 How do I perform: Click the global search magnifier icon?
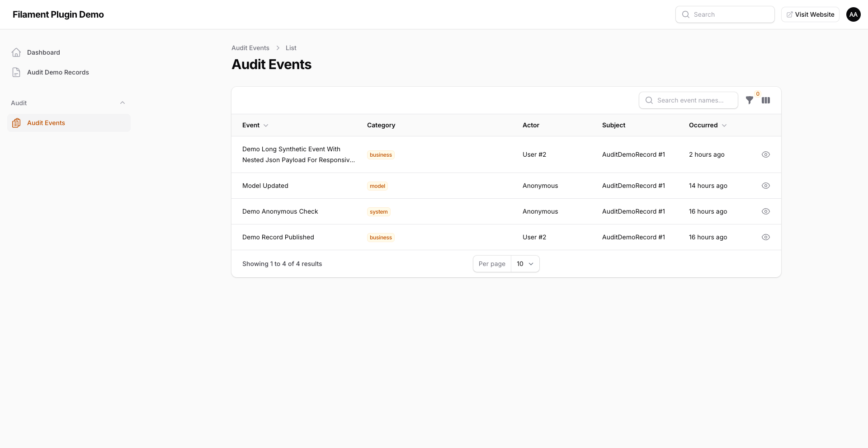(686, 14)
